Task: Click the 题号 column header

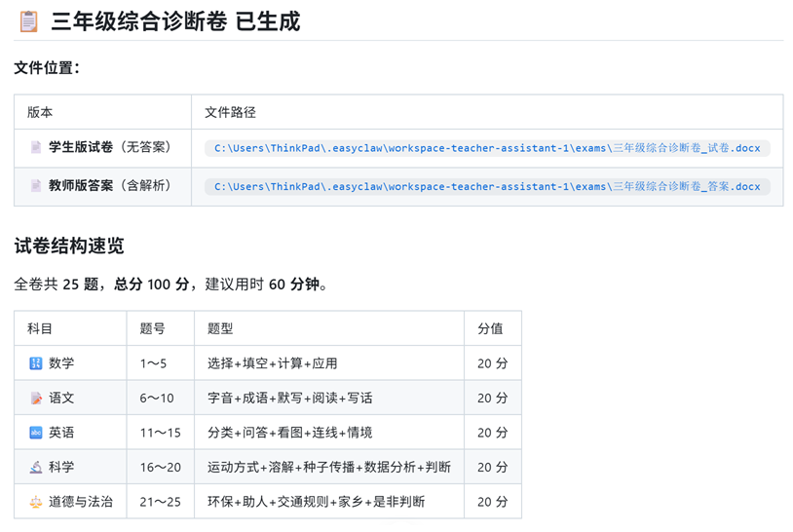Action: (x=152, y=328)
